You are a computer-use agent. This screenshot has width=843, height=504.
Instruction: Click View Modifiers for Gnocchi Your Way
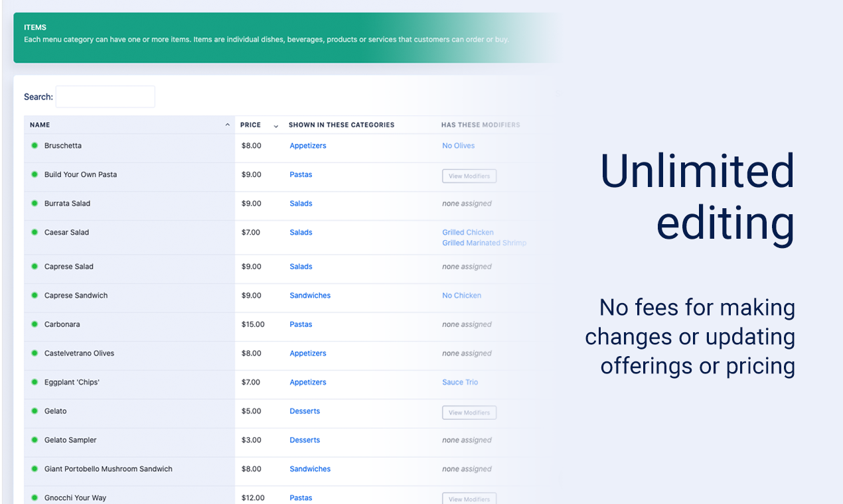(469, 499)
